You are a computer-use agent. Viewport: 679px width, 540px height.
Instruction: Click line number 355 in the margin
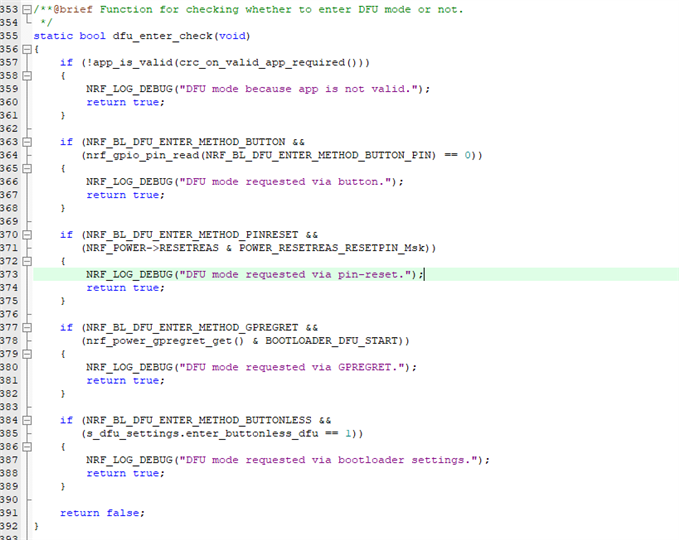9,36
